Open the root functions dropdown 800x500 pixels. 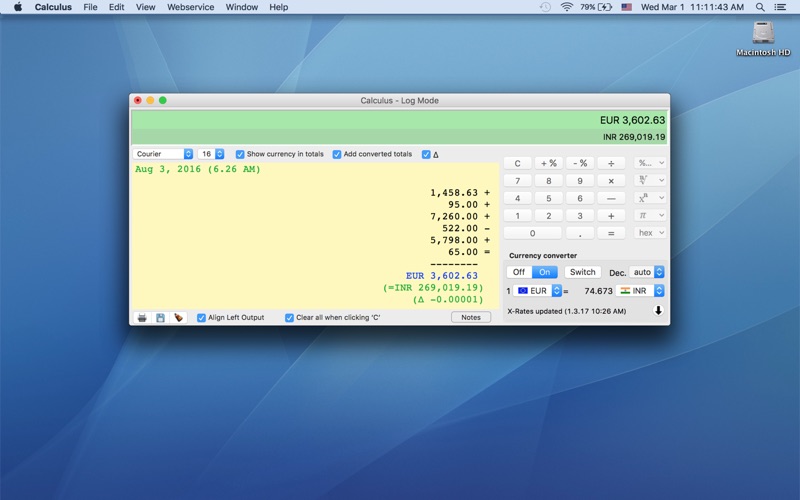tap(651, 180)
